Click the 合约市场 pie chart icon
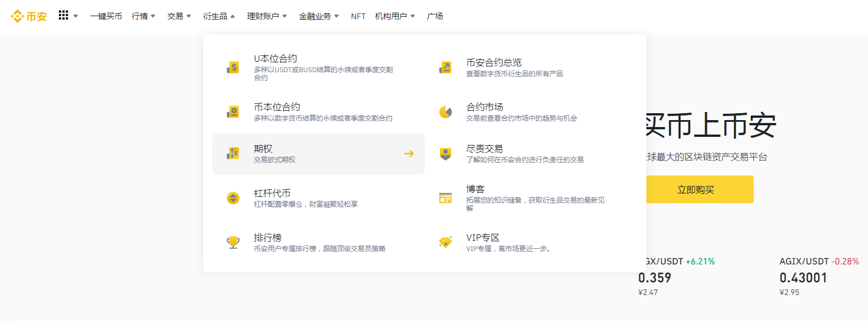The image size is (868, 332). tap(446, 112)
